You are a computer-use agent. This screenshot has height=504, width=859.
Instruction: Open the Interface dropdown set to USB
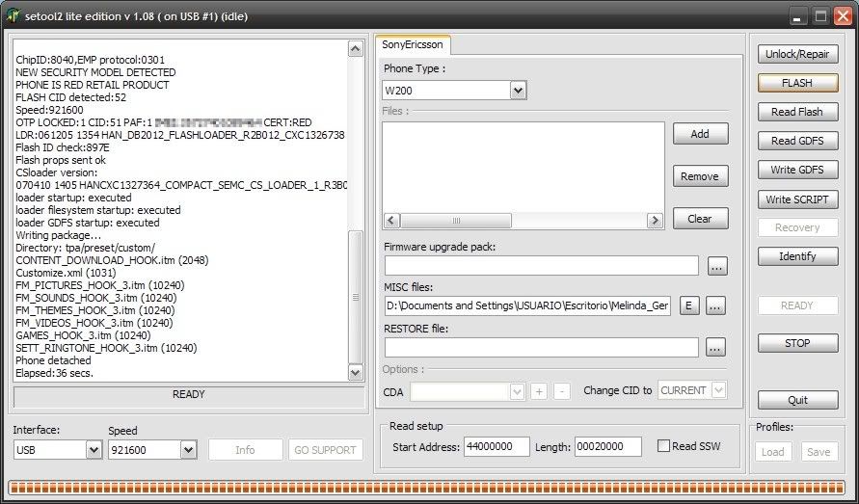(94, 450)
